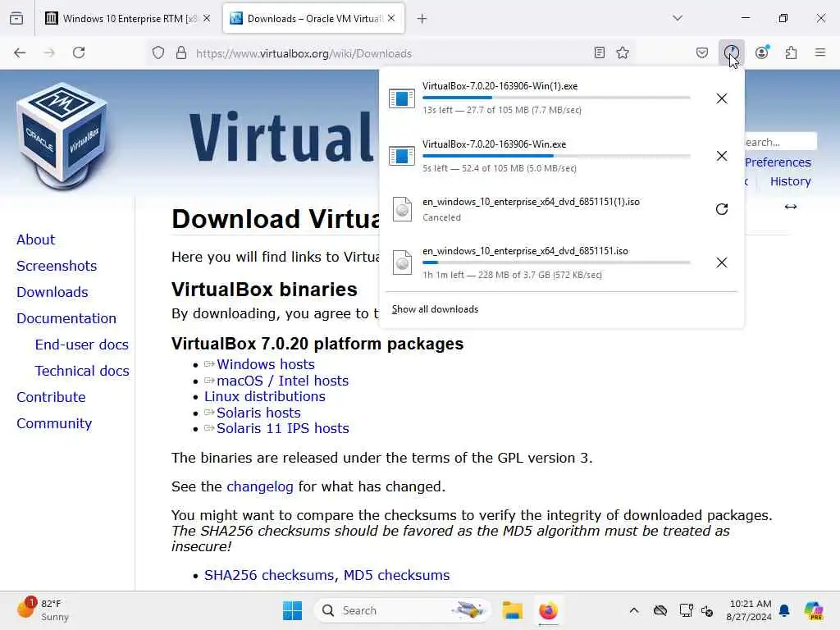Cancel the VirtualBox-7.0.20-163906-Win(1).exe download
The image size is (840, 630).
pos(722,98)
